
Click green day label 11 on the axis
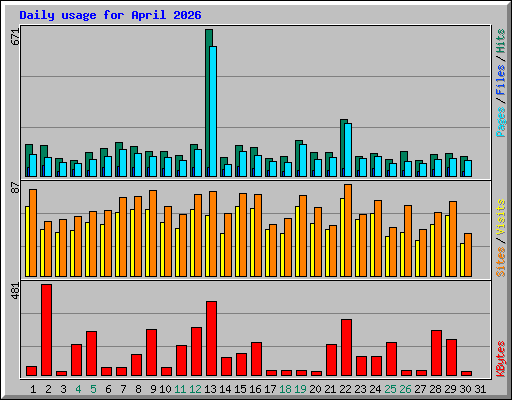tap(180, 389)
